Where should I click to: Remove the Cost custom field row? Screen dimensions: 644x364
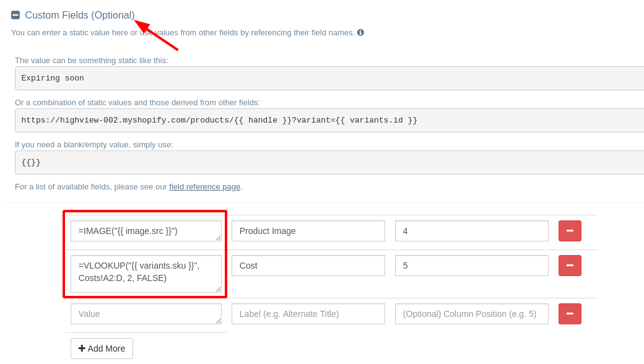569,265
